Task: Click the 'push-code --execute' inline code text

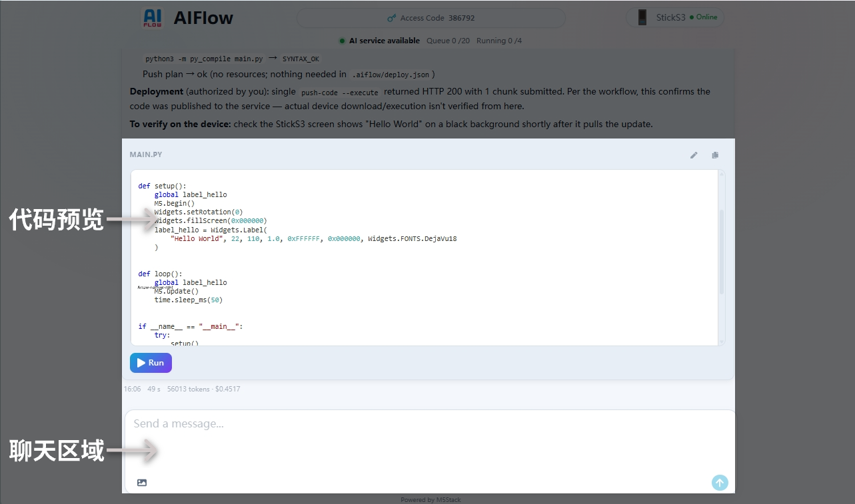Action: pyautogui.click(x=340, y=93)
